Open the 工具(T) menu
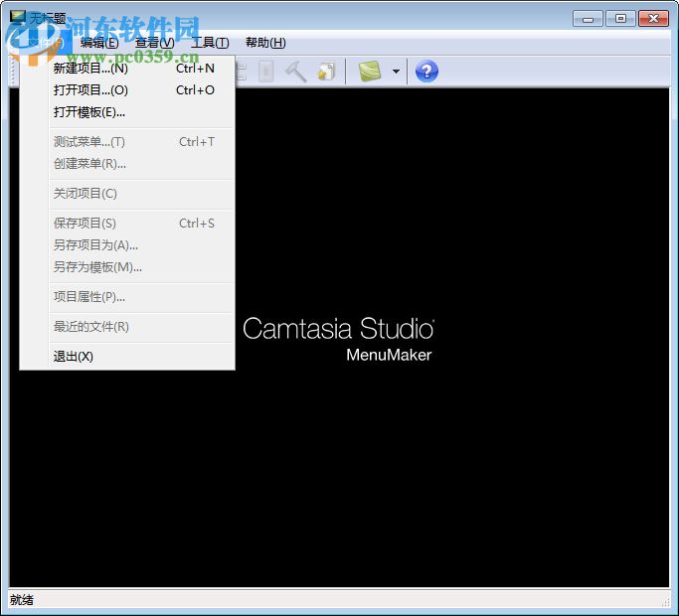The image size is (679, 616). (x=210, y=43)
